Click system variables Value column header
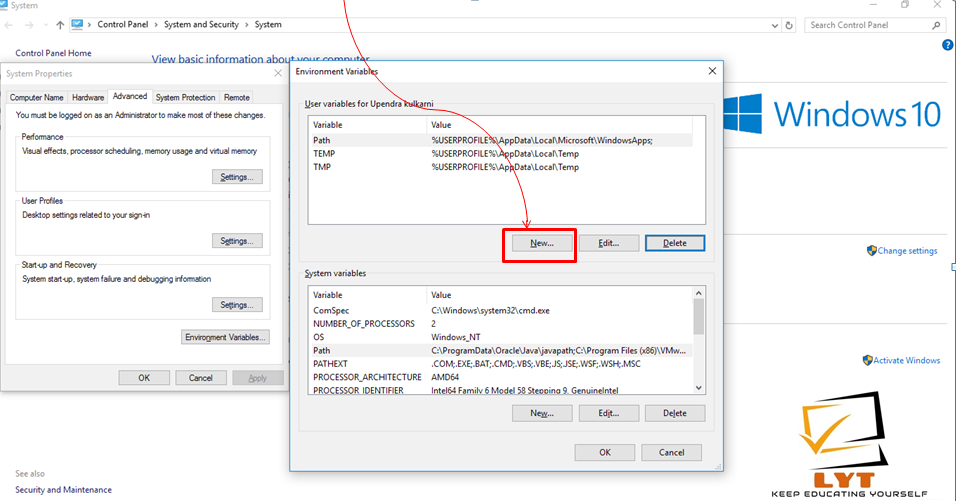The width and height of the screenshot is (956, 501). [x=559, y=295]
